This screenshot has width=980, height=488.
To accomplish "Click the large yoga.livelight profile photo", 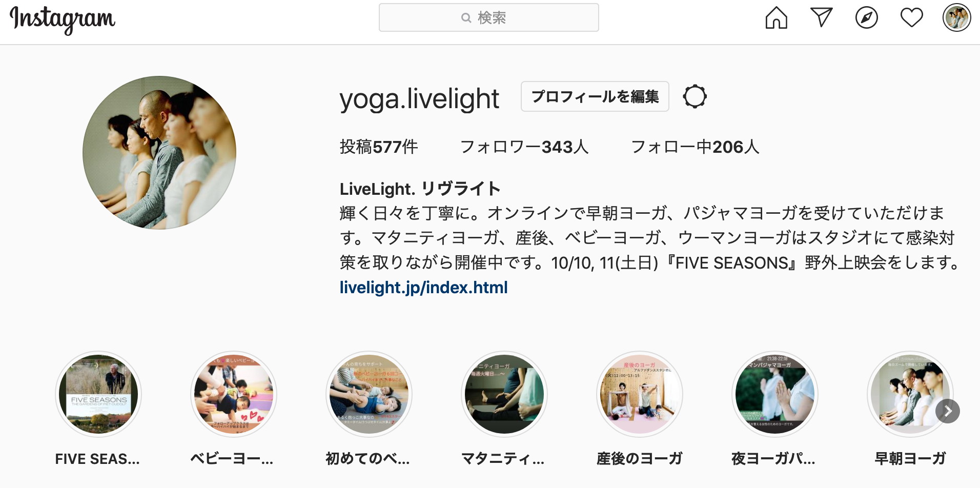I will point(159,153).
